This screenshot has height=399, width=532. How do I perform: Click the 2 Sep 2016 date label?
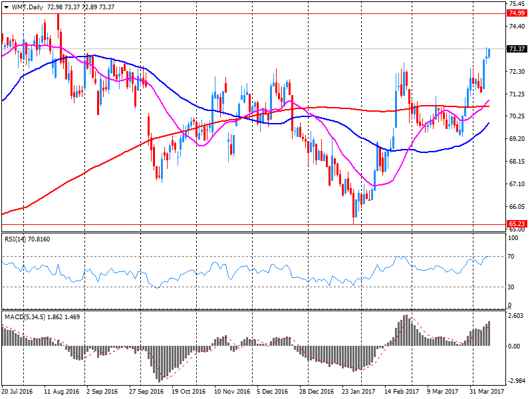(x=102, y=391)
